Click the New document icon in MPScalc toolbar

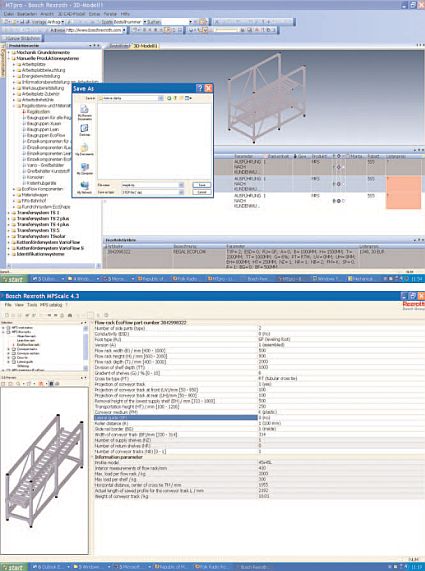tap(7, 315)
